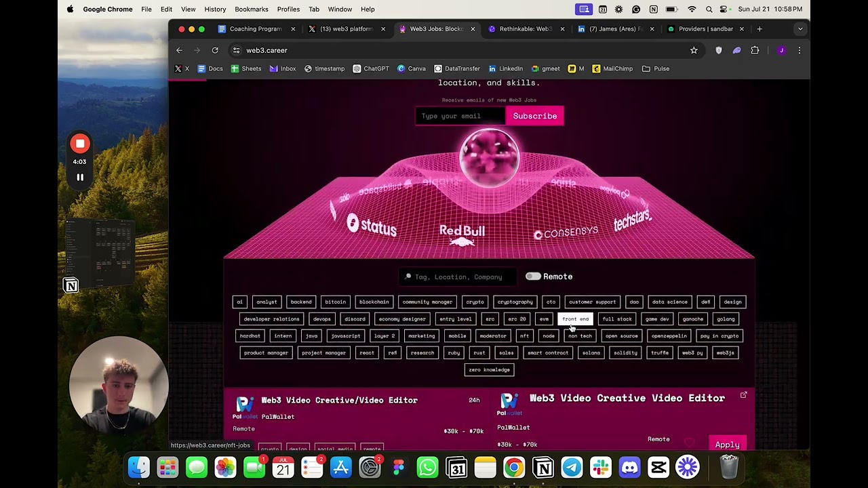
Task: Open a new tab with plus button
Action: [759, 29]
